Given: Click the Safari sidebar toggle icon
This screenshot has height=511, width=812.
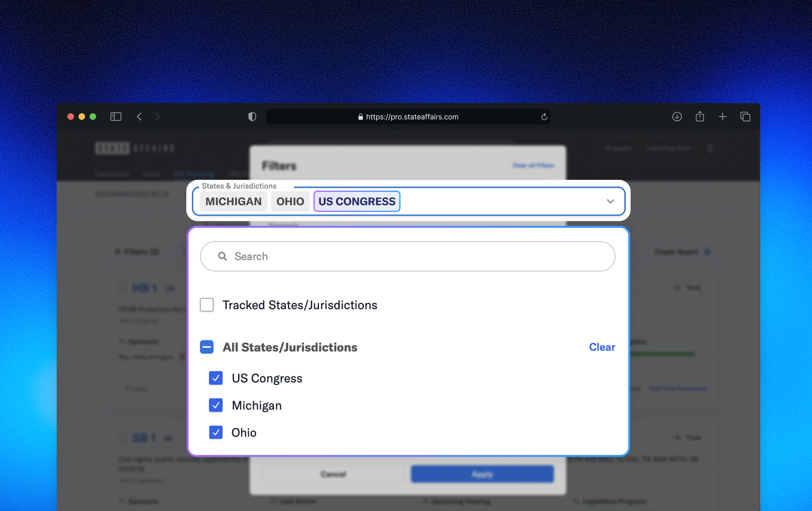Looking at the screenshot, I should (x=116, y=117).
